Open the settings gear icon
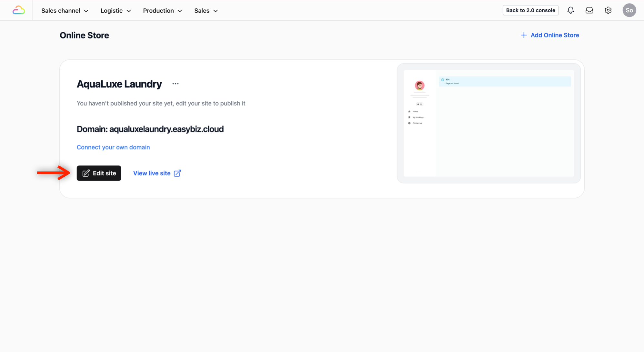644x352 pixels. click(x=608, y=10)
